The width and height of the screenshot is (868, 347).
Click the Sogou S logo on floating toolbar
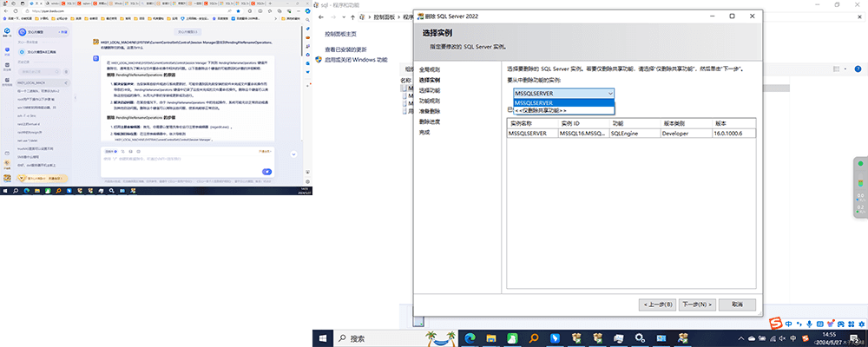coord(776,323)
